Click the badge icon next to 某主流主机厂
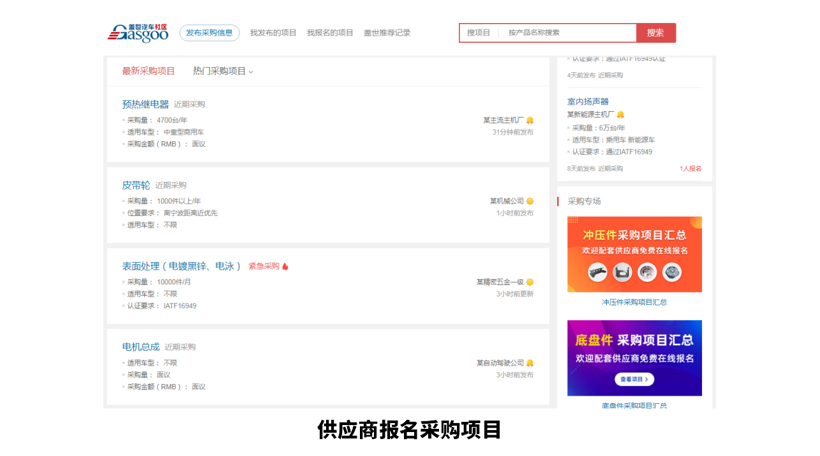This screenshot has height=456, width=820. (x=530, y=120)
